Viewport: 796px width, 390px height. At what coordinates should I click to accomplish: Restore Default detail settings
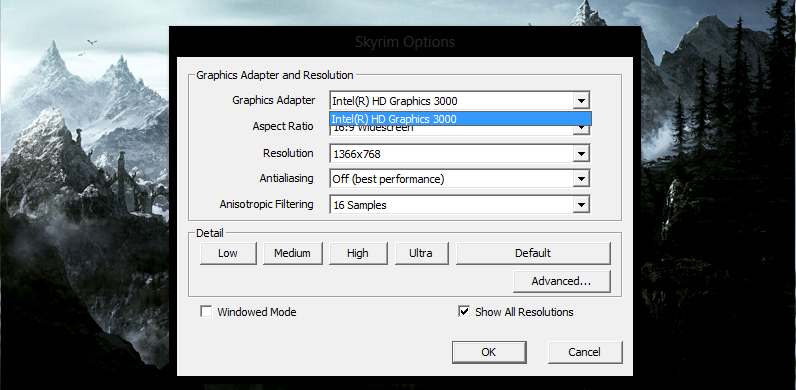(x=533, y=253)
